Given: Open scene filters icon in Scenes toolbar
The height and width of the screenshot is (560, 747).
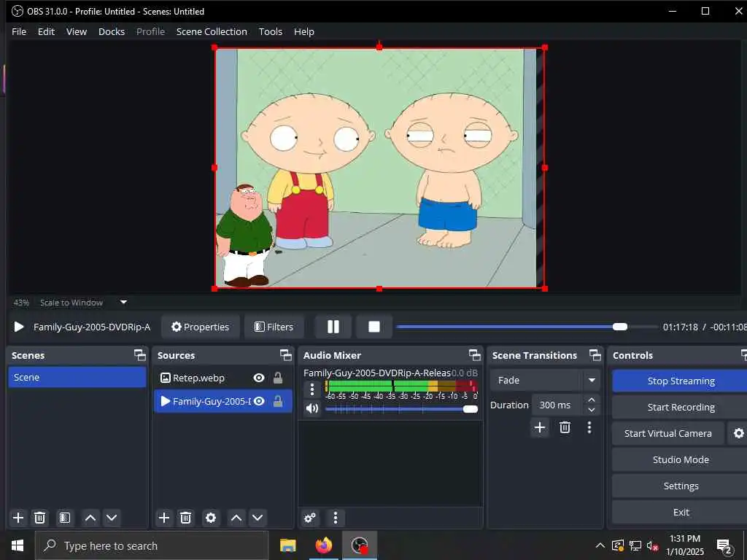Looking at the screenshot, I should [65, 518].
